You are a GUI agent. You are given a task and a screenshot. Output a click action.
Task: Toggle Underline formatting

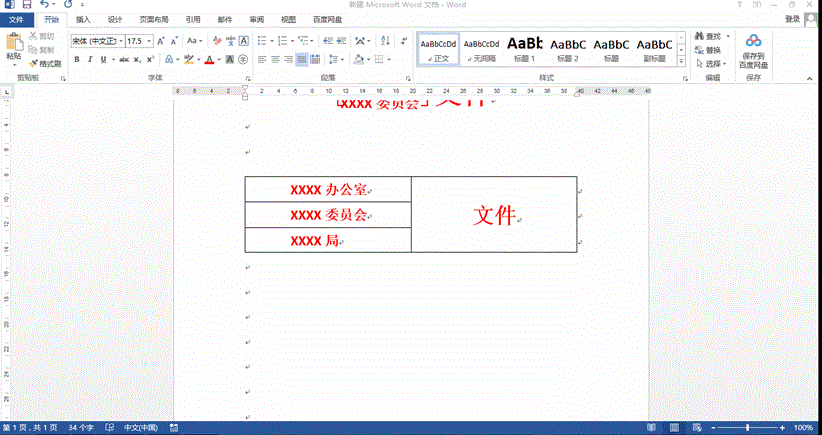(x=104, y=60)
